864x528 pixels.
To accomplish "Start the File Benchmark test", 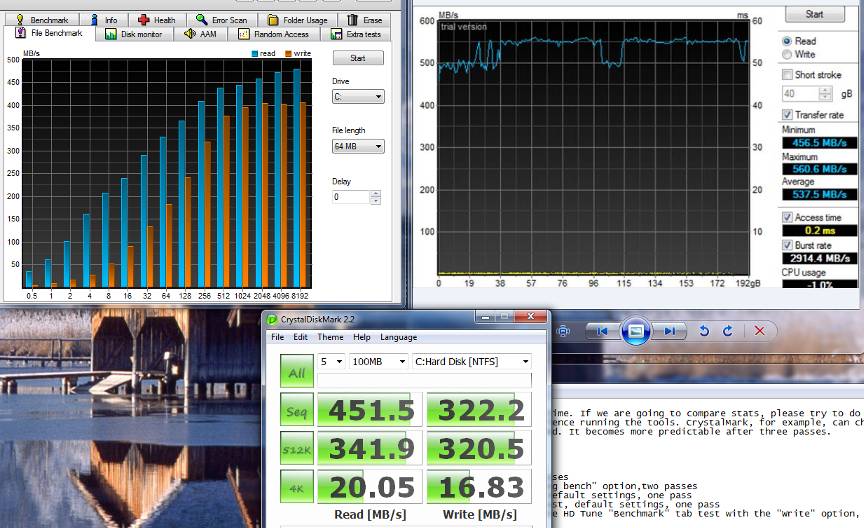I will coord(358,58).
